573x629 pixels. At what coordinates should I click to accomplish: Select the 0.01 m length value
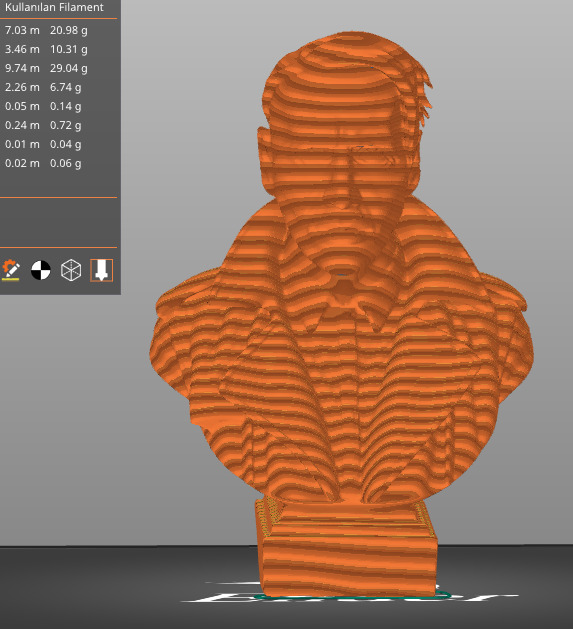[22, 144]
